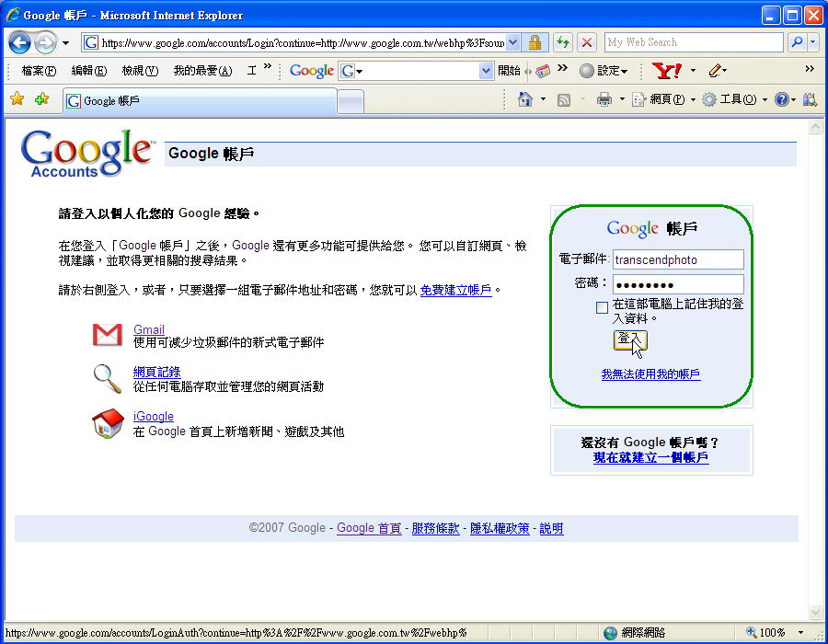The width and height of the screenshot is (828, 644).
Task: Click the RSS feeds icon
Action: point(563,99)
